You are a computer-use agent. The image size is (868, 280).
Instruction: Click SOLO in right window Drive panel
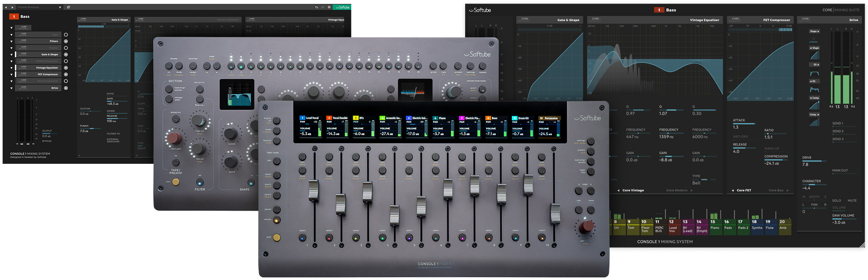(837, 201)
